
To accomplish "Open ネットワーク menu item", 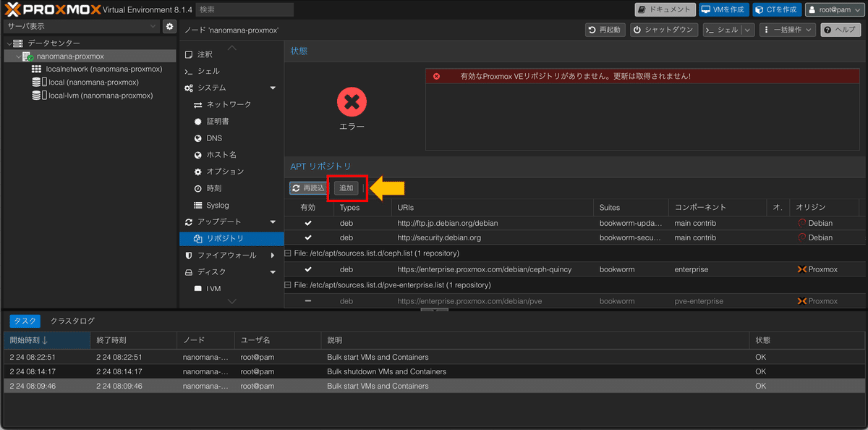I will 231,104.
